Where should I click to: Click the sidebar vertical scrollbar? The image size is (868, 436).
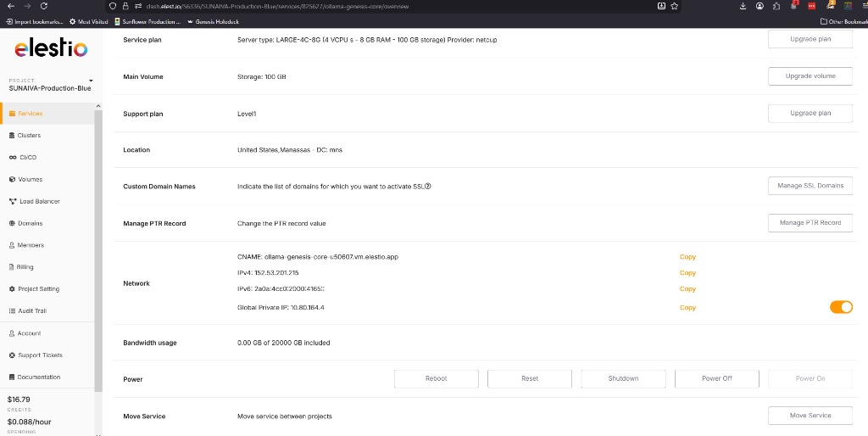[x=97, y=254]
